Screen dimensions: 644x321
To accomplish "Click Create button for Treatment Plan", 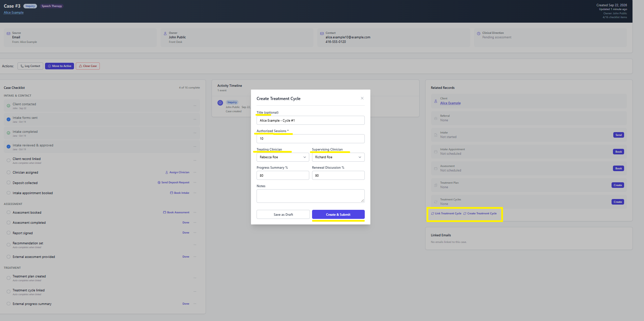I will 618,185.
